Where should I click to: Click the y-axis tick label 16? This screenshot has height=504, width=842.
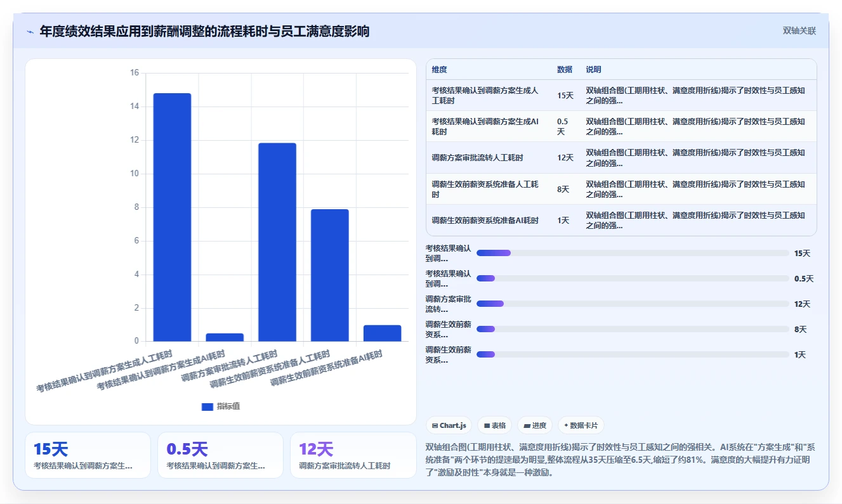(134, 73)
